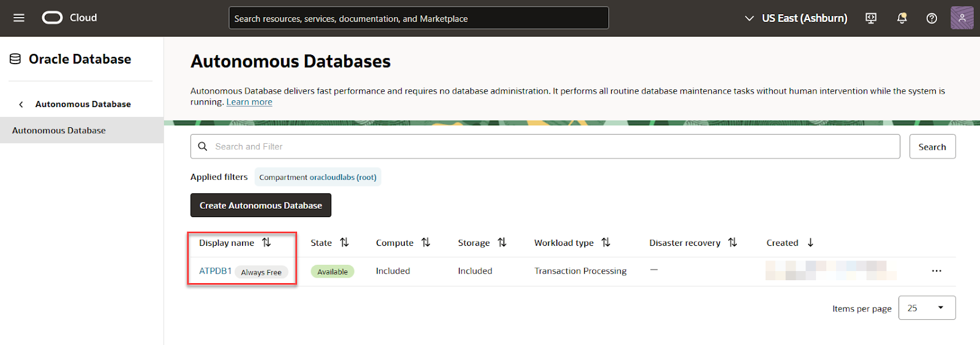The width and height of the screenshot is (980, 345).
Task: Open the Items per page dropdown
Action: point(927,308)
